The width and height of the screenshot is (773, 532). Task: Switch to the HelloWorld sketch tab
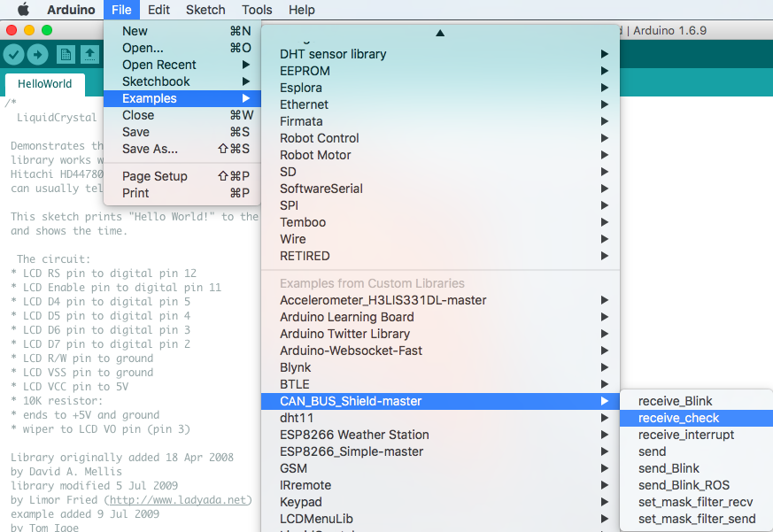pos(44,84)
